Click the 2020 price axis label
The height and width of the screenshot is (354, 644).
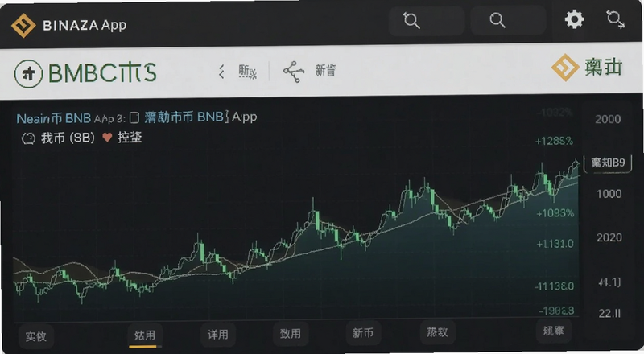pyautogui.click(x=609, y=237)
